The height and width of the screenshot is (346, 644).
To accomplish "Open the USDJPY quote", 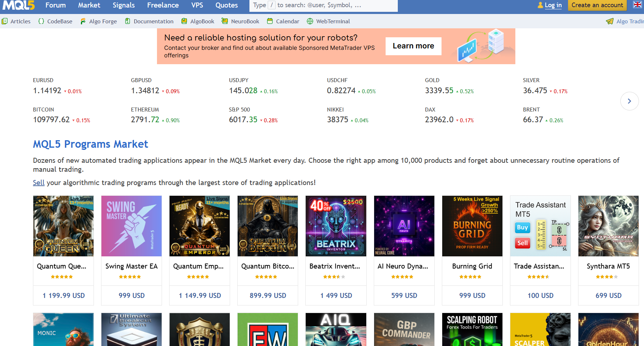I will click(x=253, y=86).
